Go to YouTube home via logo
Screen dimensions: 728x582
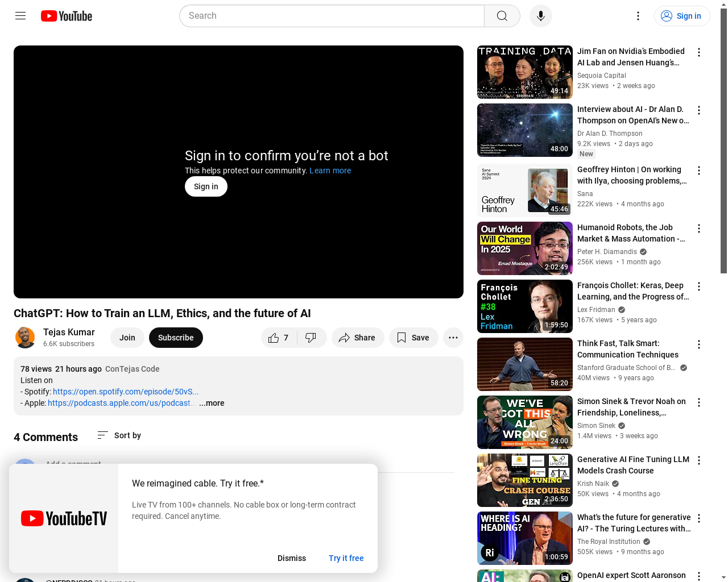(x=67, y=16)
